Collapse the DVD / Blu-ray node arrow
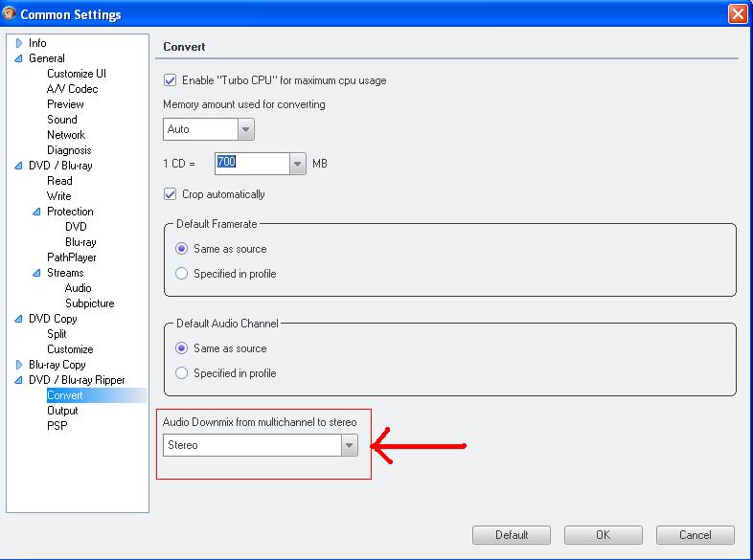 [18, 166]
